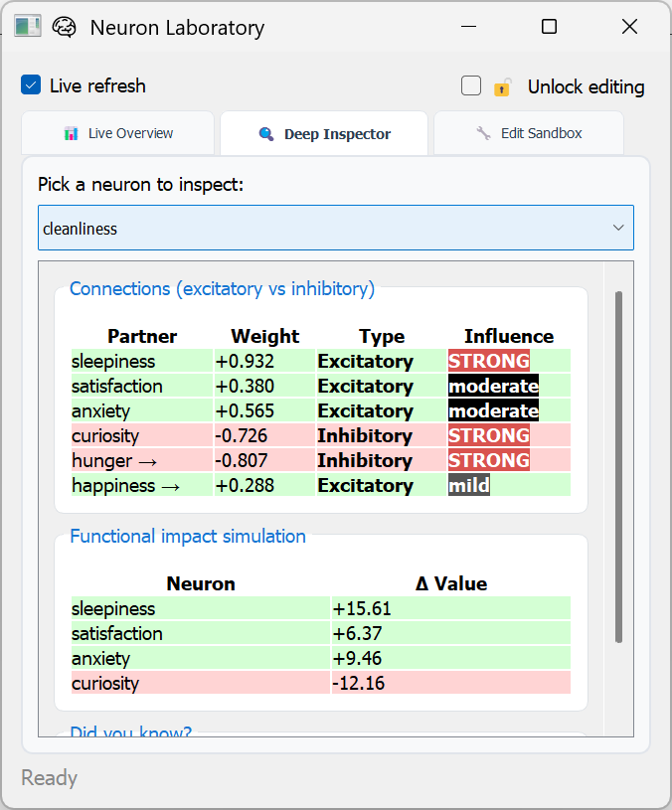Viewport: 672px width, 810px height.
Task: Click the wrench icon on Edit Sandbox tab
Action: (x=483, y=132)
